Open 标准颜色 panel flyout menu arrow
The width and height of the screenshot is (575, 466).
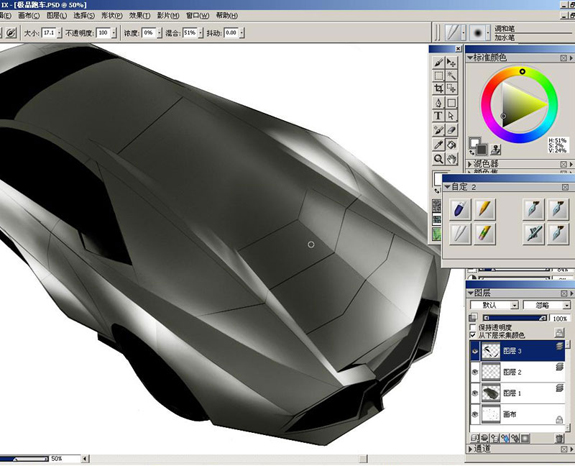(x=571, y=58)
